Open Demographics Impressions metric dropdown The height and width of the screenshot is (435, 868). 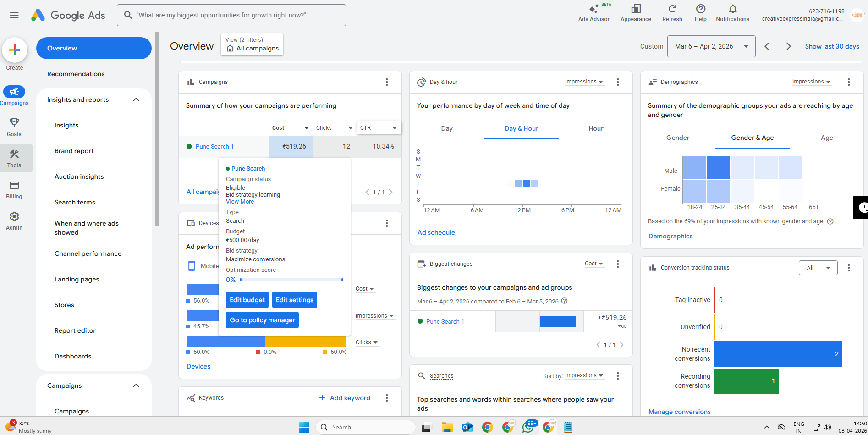pos(811,82)
